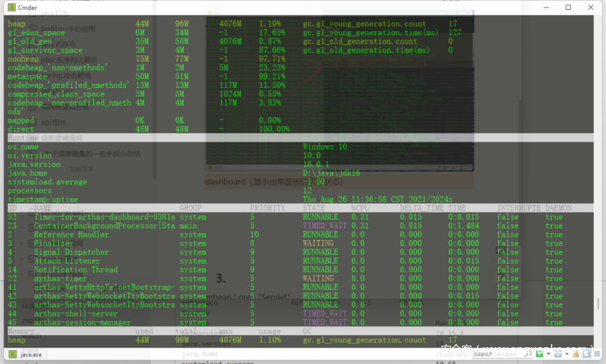Click the Notification Thread name
The width and height of the screenshot is (606, 364).
[76, 270]
